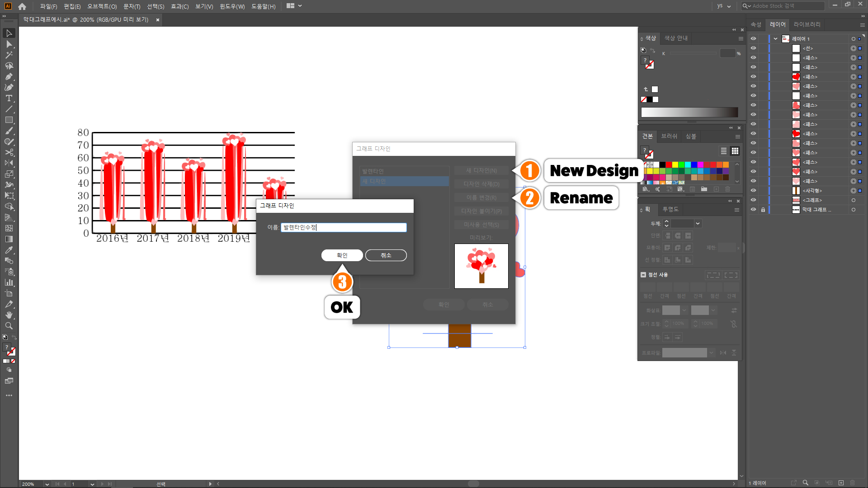
Task: Pick the yellow swatch in swatches panel
Action: pos(675,165)
